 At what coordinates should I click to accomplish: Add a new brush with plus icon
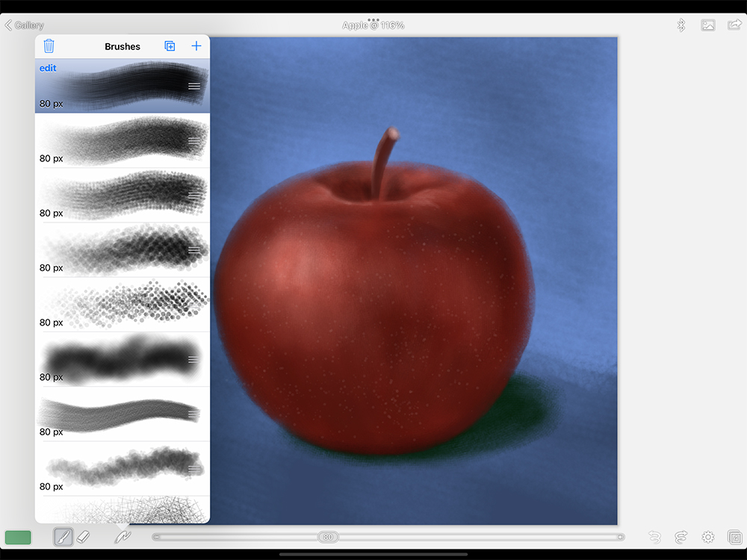tap(196, 46)
